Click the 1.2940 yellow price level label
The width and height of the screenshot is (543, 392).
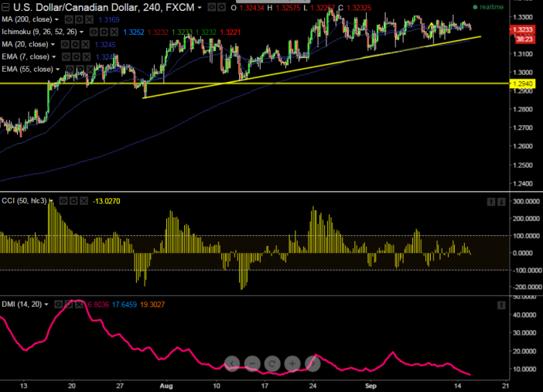pos(523,84)
